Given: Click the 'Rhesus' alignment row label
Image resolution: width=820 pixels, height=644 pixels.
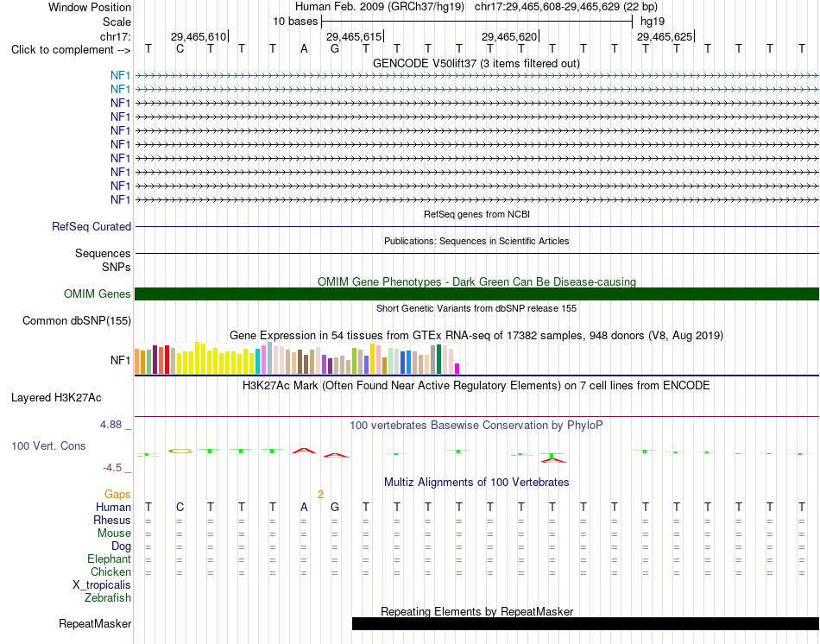Looking at the screenshot, I should click(112, 520).
